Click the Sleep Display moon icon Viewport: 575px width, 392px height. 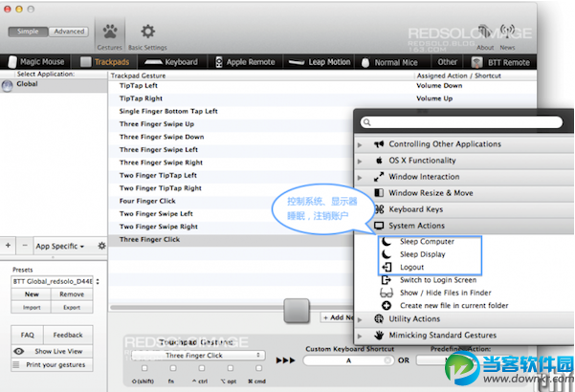click(x=387, y=254)
